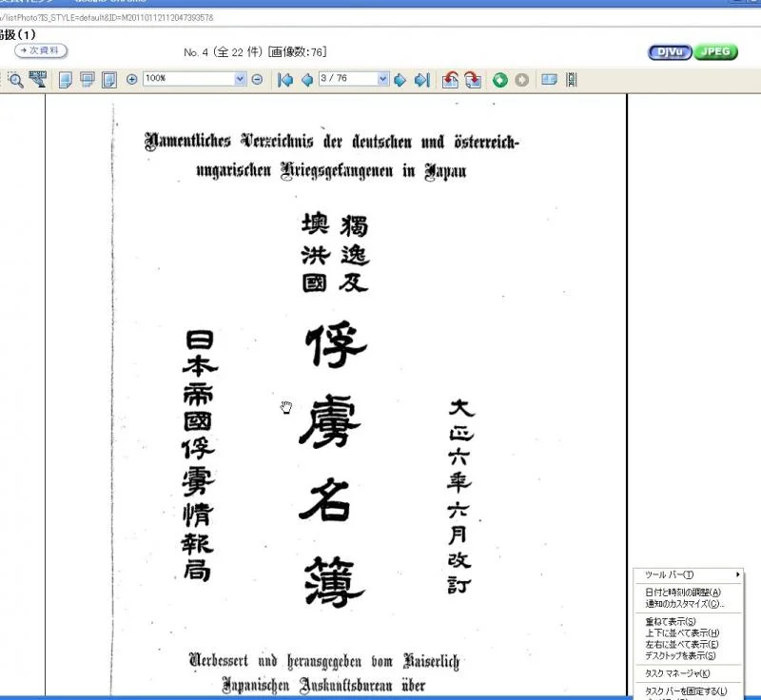The width and height of the screenshot is (761, 700).
Task: Select 左右に並べて表示(E) menu entry
Action: click(688, 644)
